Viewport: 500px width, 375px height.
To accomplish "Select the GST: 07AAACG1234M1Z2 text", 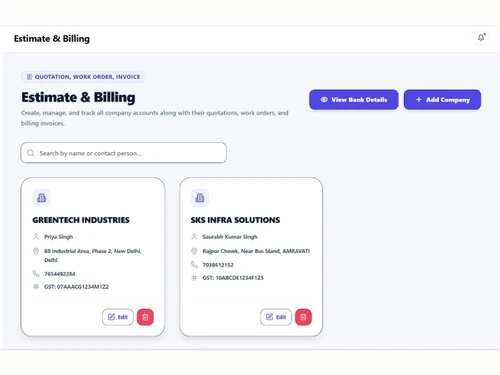I will click(x=76, y=287).
